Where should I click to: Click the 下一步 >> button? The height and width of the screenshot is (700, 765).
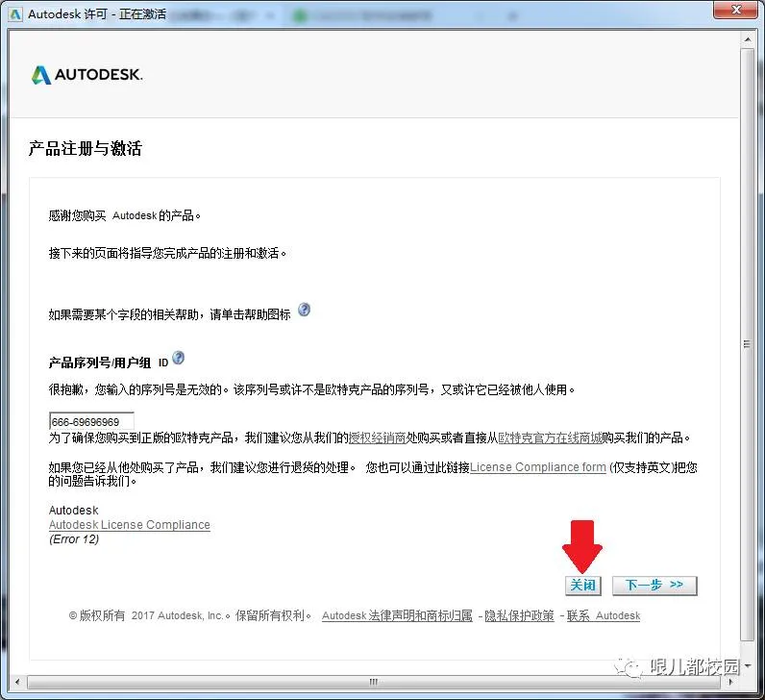[x=654, y=586]
